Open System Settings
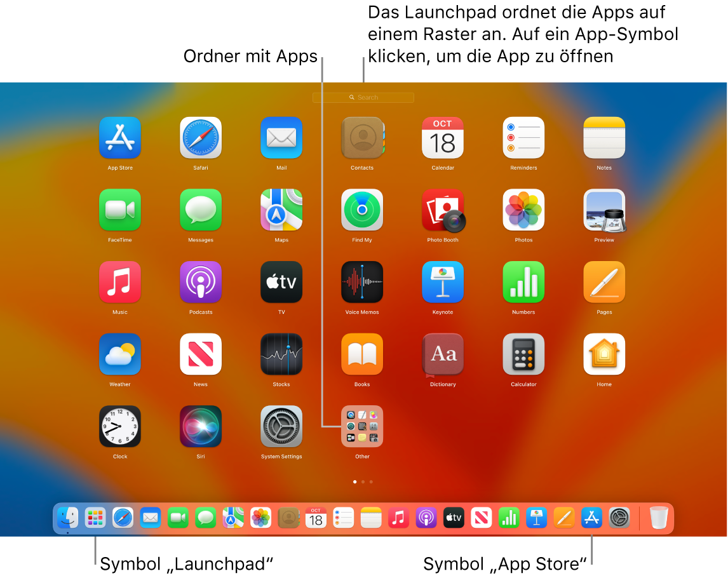Viewport: 728px width, 578px height. (x=281, y=426)
